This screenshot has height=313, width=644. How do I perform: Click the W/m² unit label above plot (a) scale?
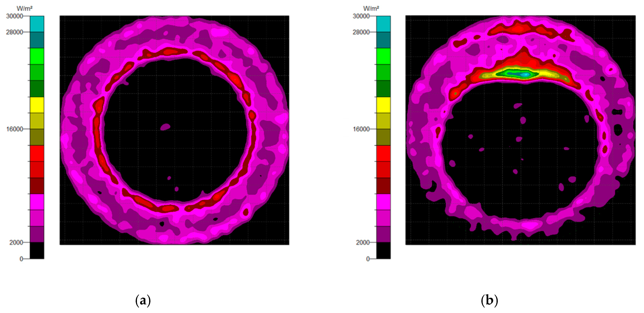coord(24,8)
